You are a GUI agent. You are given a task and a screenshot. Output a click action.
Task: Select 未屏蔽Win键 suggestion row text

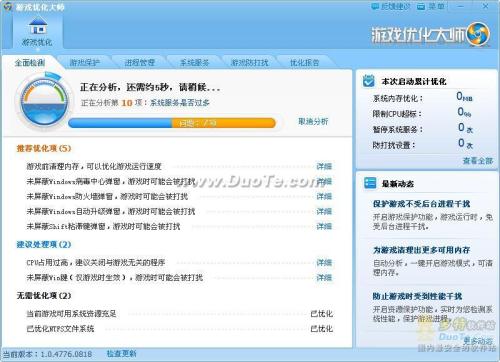(x=114, y=278)
